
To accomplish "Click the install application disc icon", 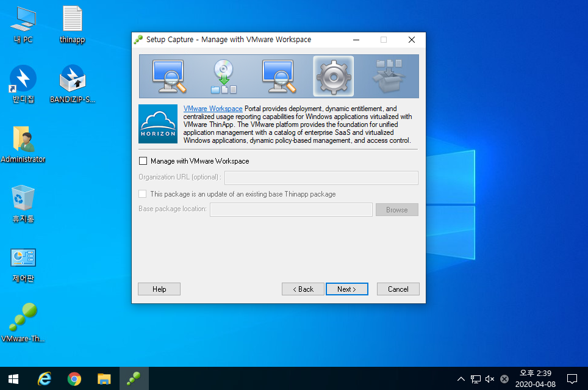I will 223,76.
